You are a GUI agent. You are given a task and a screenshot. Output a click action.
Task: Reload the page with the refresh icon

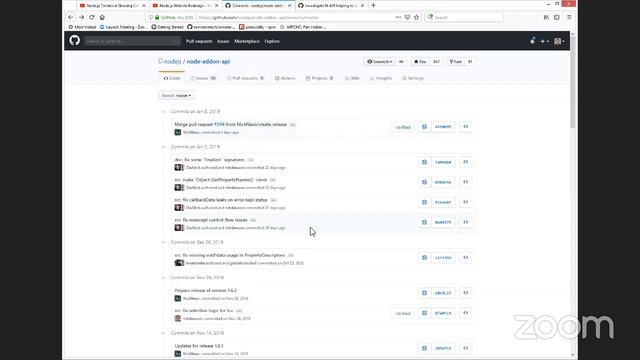[x=92, y=17]
